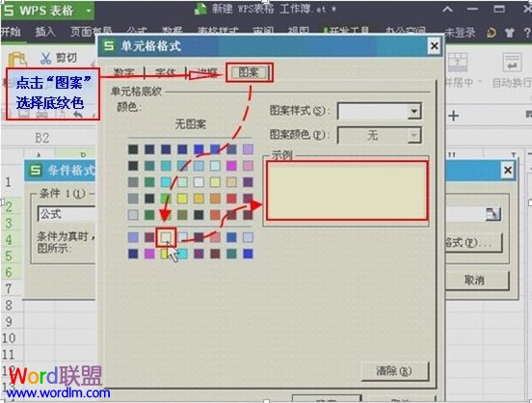Pick the olive-brown color swatch

click(182, 215)
